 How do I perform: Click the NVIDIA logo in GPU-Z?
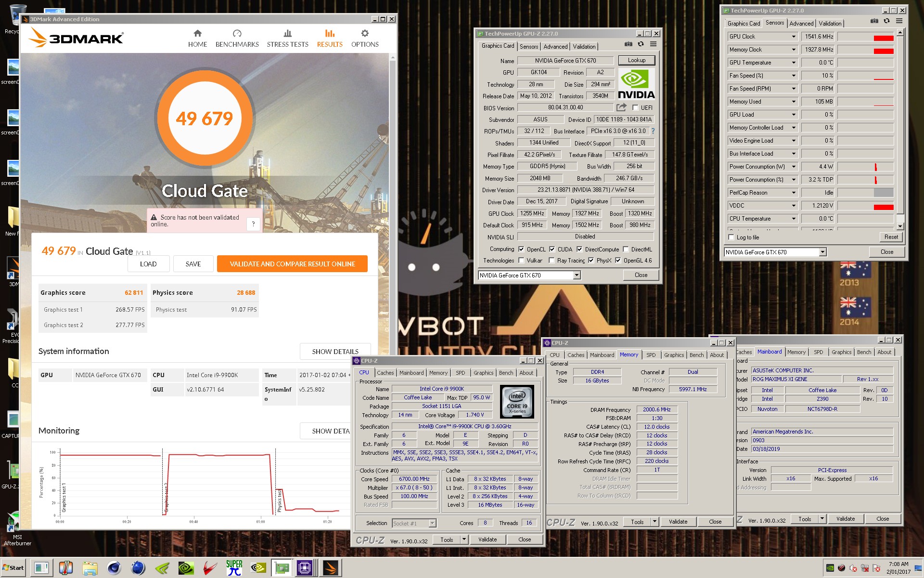click(x=636, y=84)
